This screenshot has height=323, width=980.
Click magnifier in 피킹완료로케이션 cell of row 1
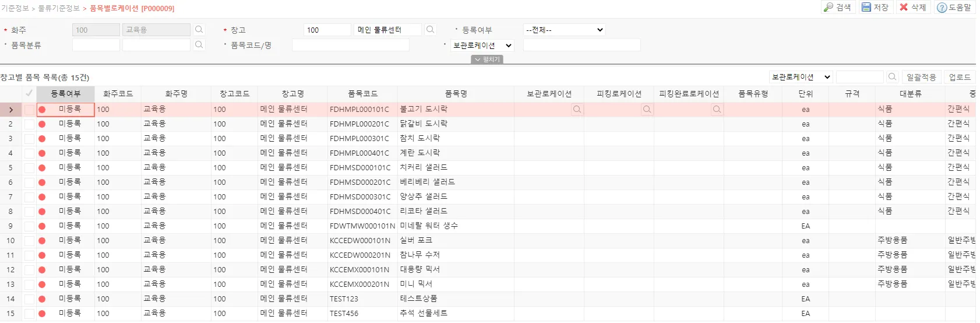(x=717, y=109)
